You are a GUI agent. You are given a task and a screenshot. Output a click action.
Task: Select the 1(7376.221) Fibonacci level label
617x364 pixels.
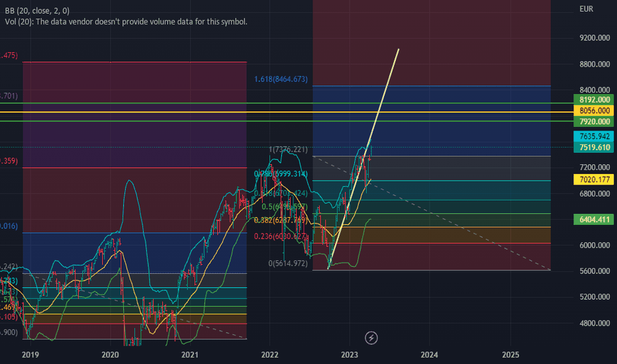(x=288, y=150)
